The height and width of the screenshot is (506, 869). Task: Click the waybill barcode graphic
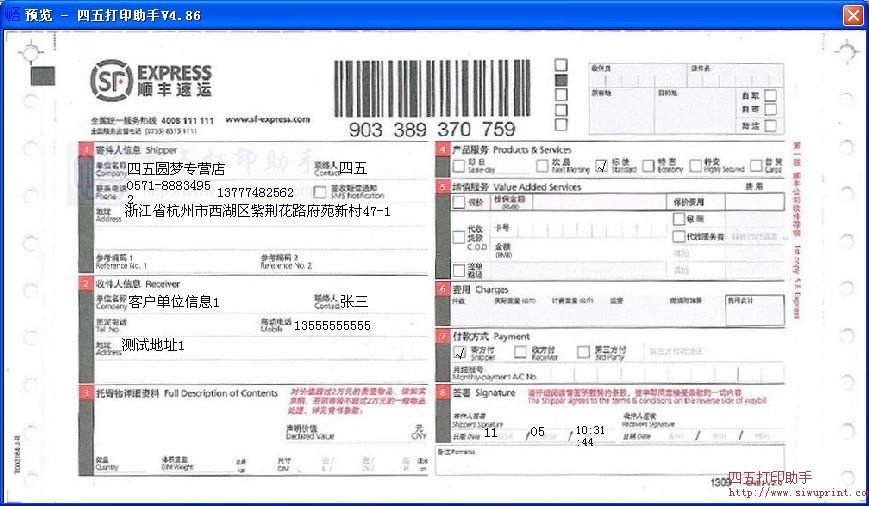[x=432, y=88]
